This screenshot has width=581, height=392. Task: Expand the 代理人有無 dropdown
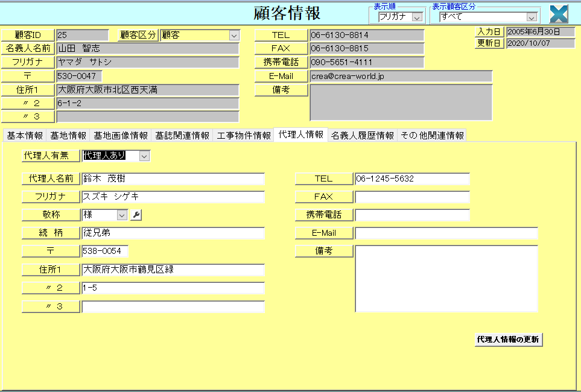[x=144, y=156]
